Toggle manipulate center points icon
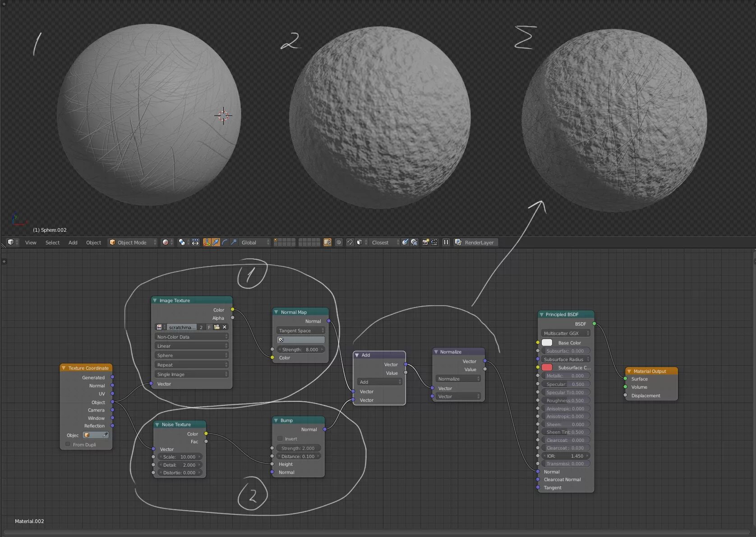 tap(195, 242)
